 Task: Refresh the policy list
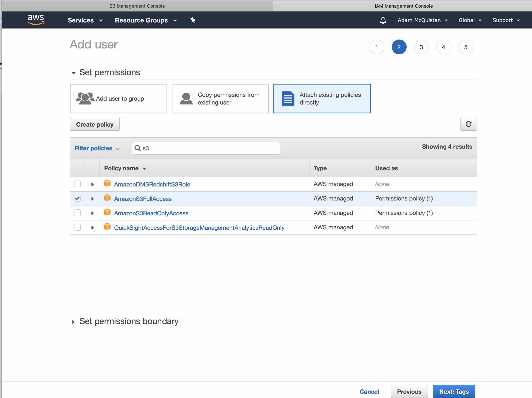(x=468, y=124)
